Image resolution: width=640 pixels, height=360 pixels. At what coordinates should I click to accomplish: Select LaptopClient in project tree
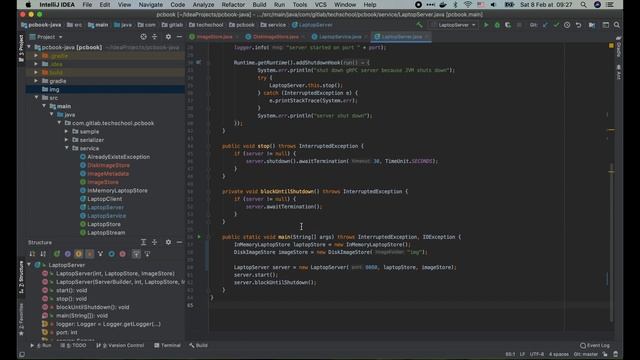coord(104,199)
